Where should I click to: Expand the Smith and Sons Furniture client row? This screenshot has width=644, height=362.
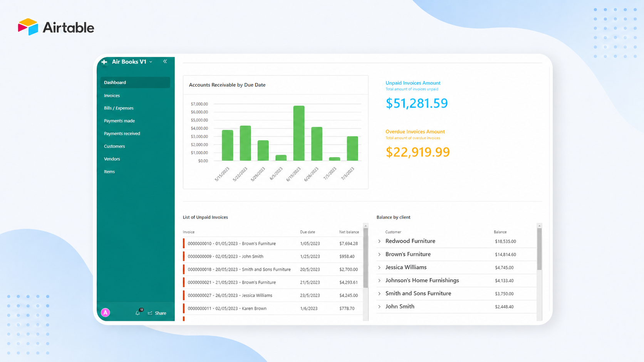click(379, 294)
